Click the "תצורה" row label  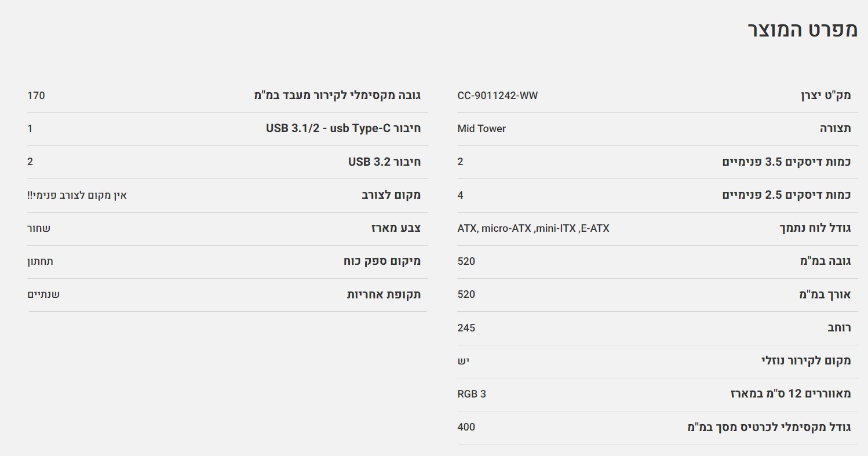click(835, 129)
